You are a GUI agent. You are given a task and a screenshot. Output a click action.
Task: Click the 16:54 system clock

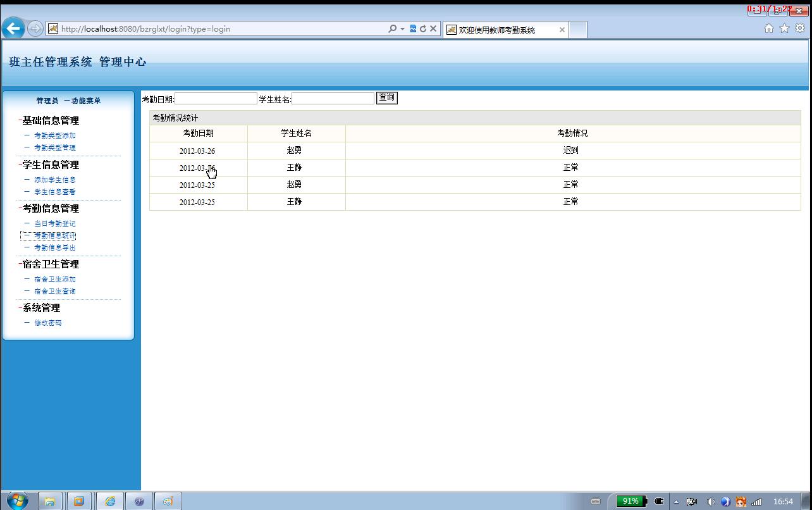pos(783,502)
